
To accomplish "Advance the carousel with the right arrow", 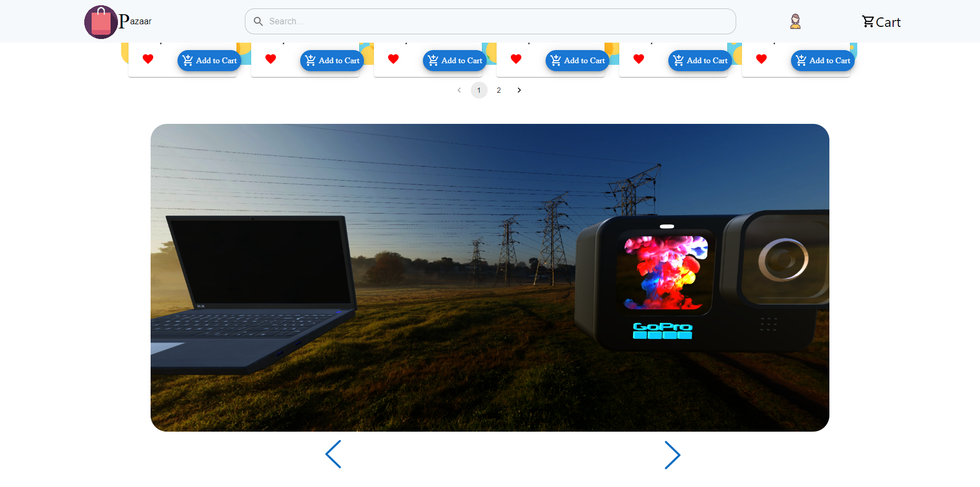I will (672, 454).
